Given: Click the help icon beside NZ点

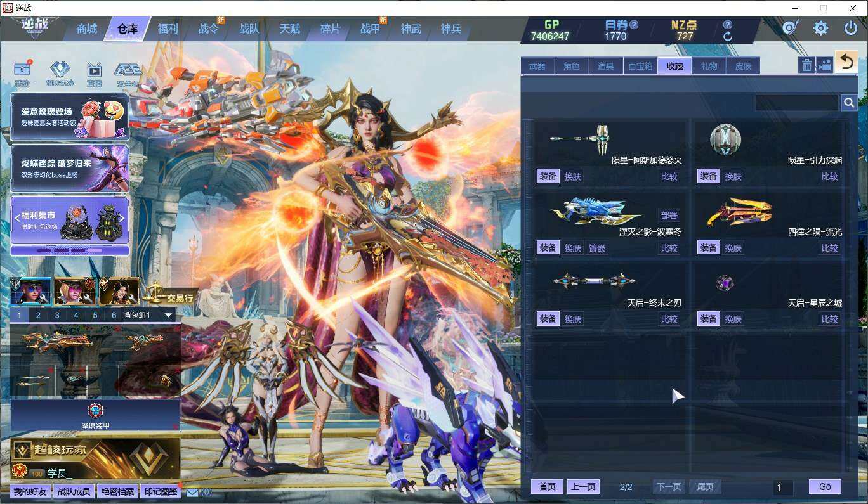Looking at the screenshot, I should click(727, 25).
